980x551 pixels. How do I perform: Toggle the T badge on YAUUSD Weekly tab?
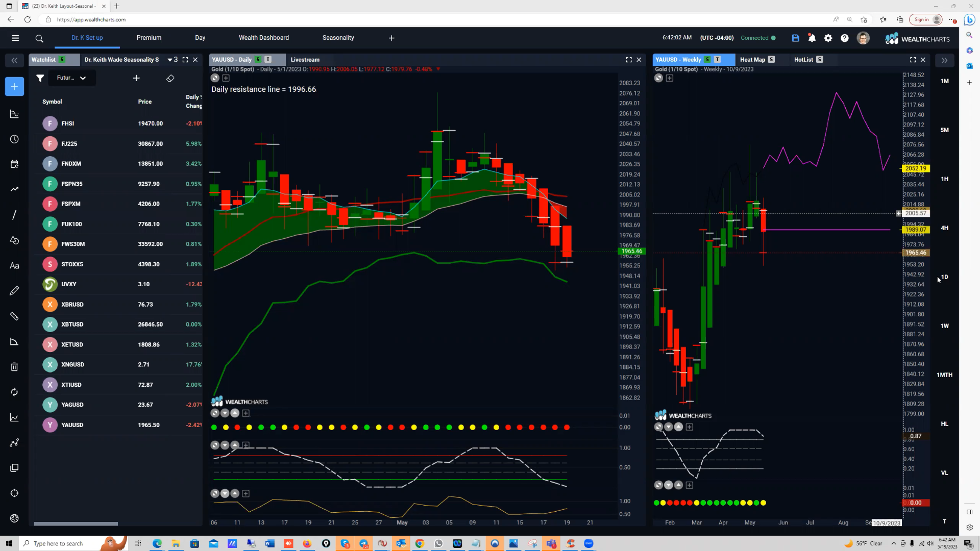pyautogui.click(x=717, y=60)
